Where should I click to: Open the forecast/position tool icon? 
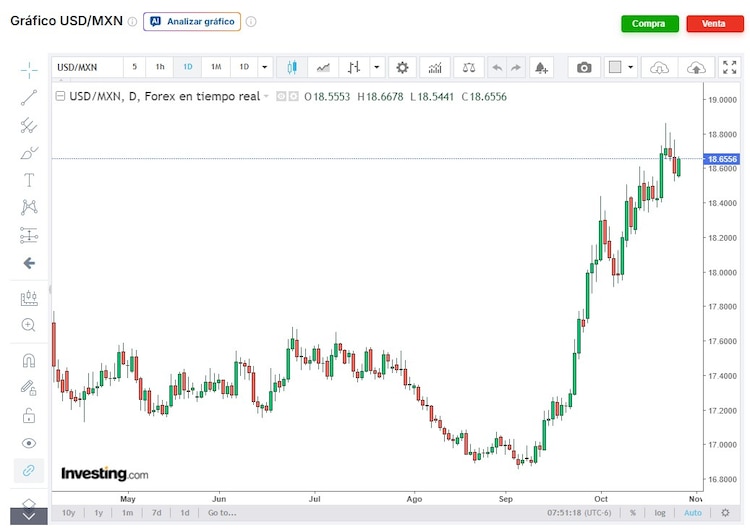pyautogui.click(x=29, y=298)
